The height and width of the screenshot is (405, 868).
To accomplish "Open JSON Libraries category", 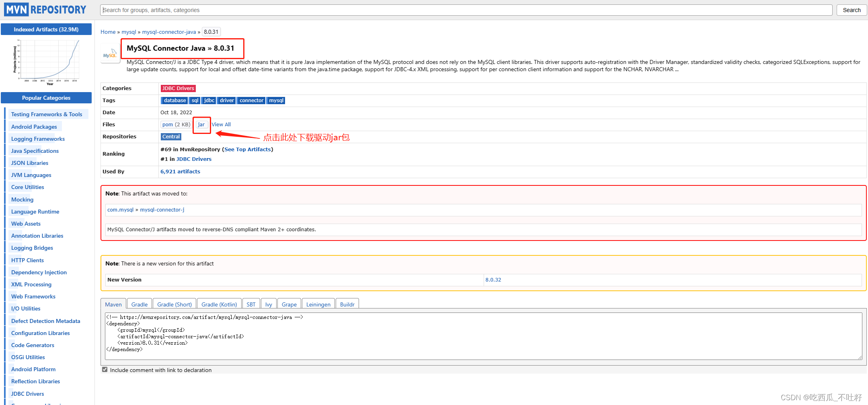I will click(30, 163).
